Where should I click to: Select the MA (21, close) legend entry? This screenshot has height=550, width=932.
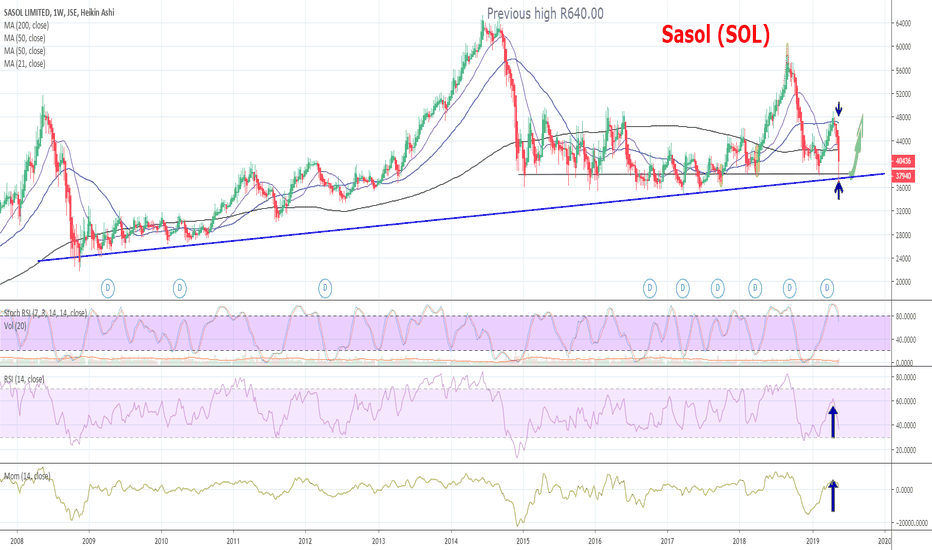pos(24,64)
